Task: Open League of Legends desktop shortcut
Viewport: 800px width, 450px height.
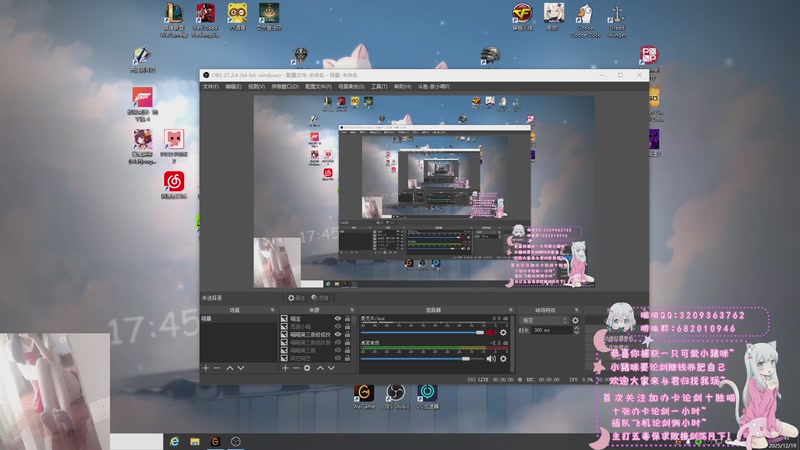Action: [x=174, y=20]
